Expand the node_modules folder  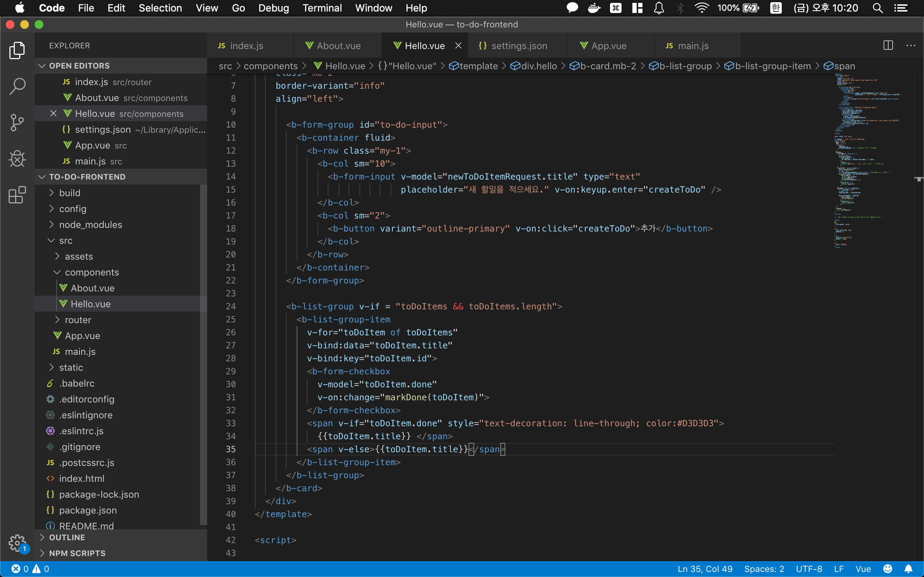pyautogui.click(x=91, y=225)
